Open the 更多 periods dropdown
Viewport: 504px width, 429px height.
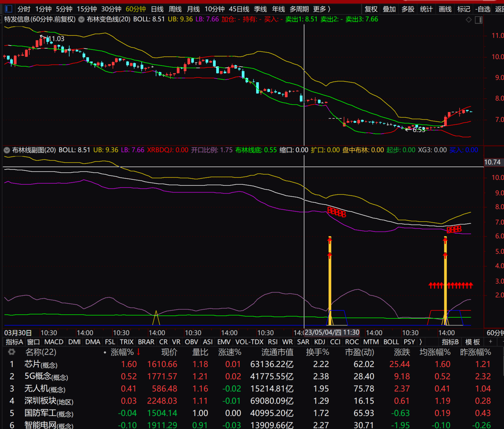pos(322,9)
